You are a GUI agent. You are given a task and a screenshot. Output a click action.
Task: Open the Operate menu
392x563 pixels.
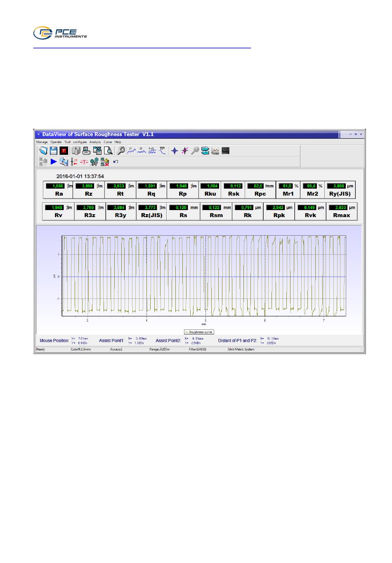pos(56,142)
